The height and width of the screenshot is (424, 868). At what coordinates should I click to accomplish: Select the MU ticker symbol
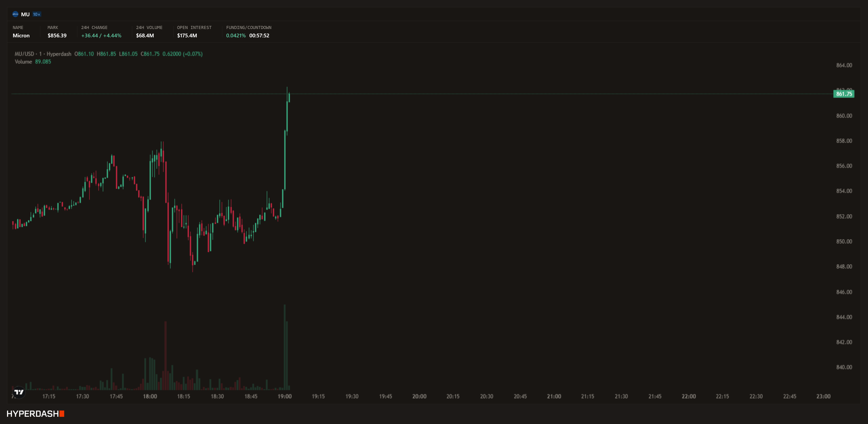(25, 14)
